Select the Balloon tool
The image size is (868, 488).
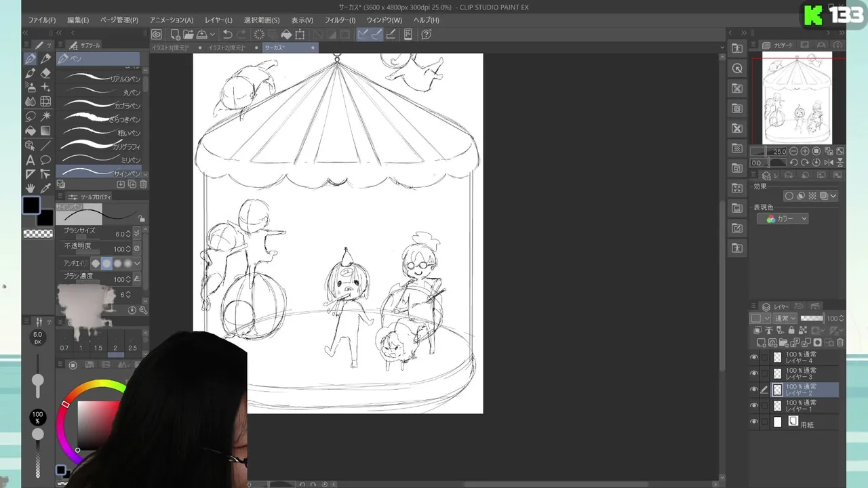click(45, 160)
